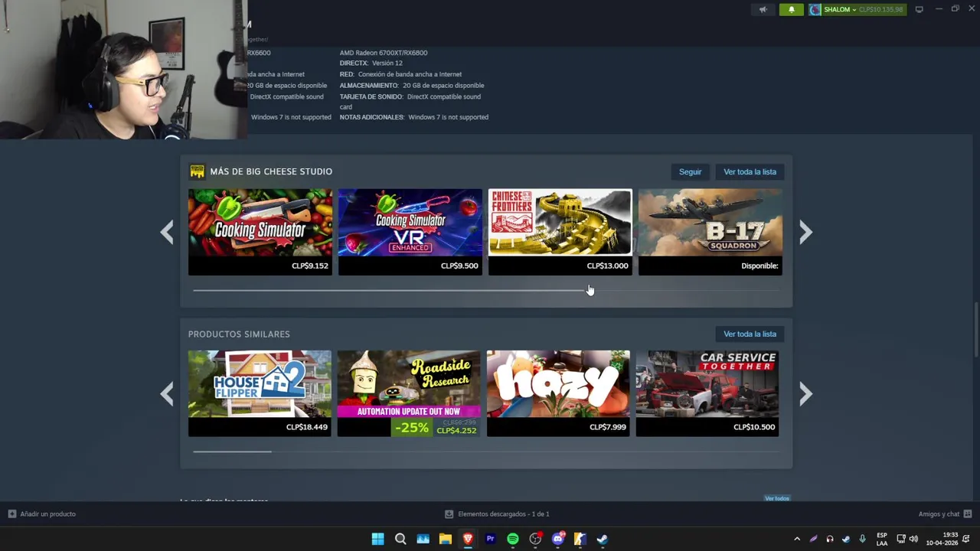The height and width of the screenshot is (551, 980).
Task: Click the CLP$9.500 Cooking Simulator VR price
Action: (459, 266)
